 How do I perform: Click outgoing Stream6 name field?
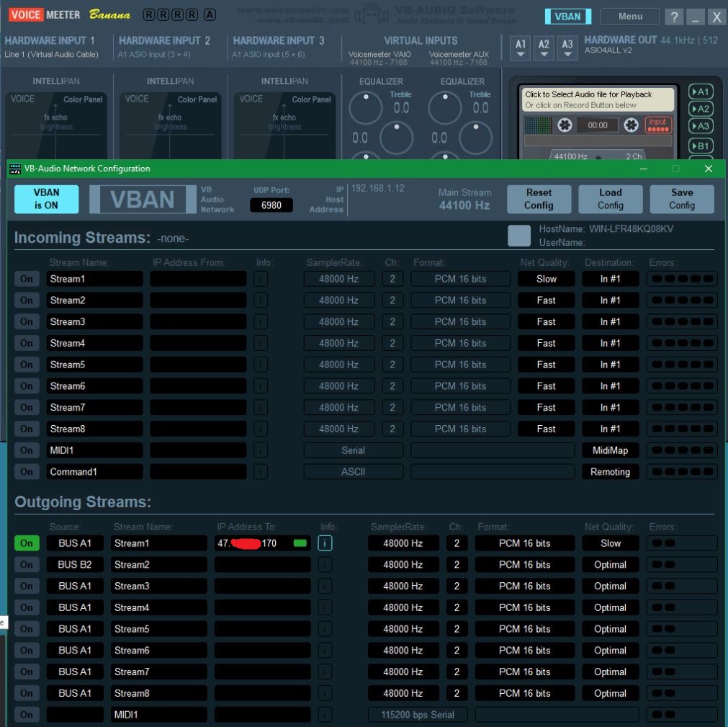click(159, 650)
